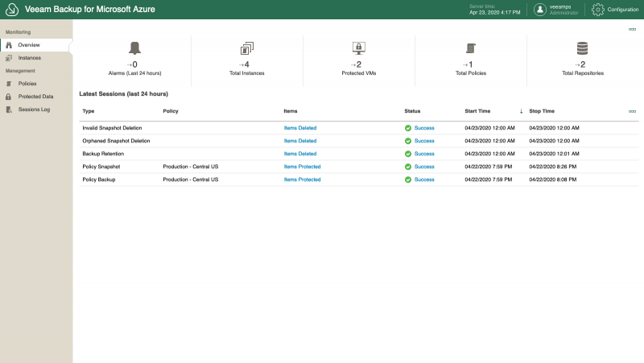Open dashboard widget options at top right
The image size is (644, 363).
(632, 30)
